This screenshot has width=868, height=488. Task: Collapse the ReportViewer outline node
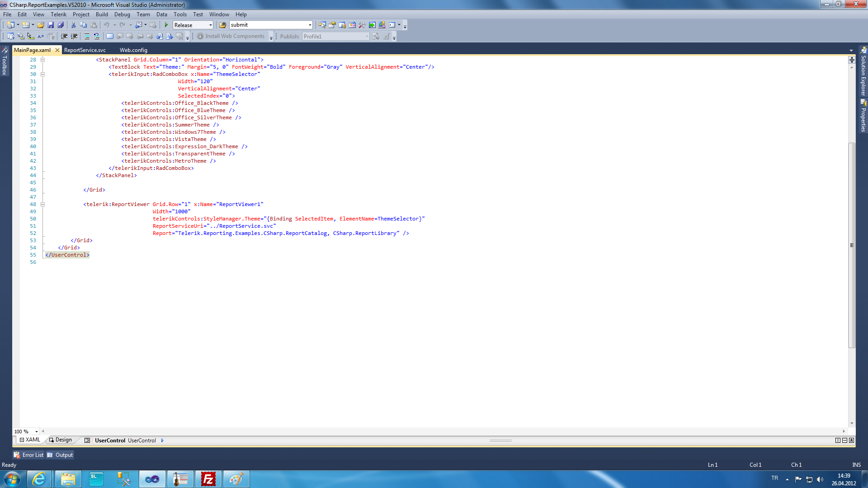pyautogui.click(x=43, y=204)
